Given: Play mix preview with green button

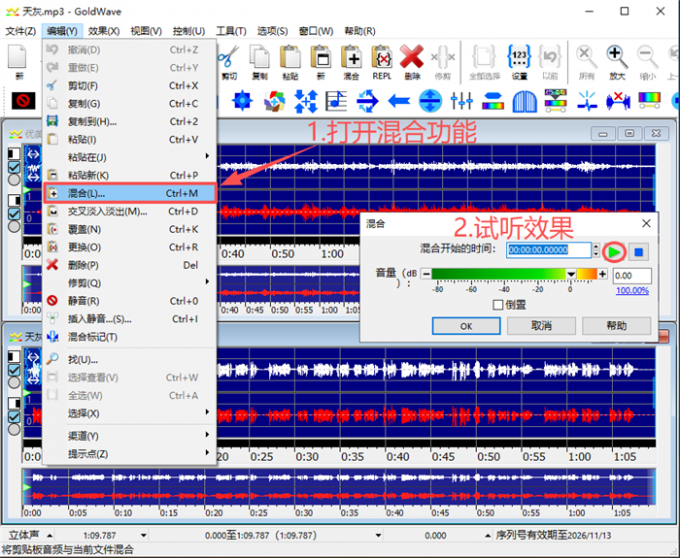Looking at the screenshot, I should (614, 252).
